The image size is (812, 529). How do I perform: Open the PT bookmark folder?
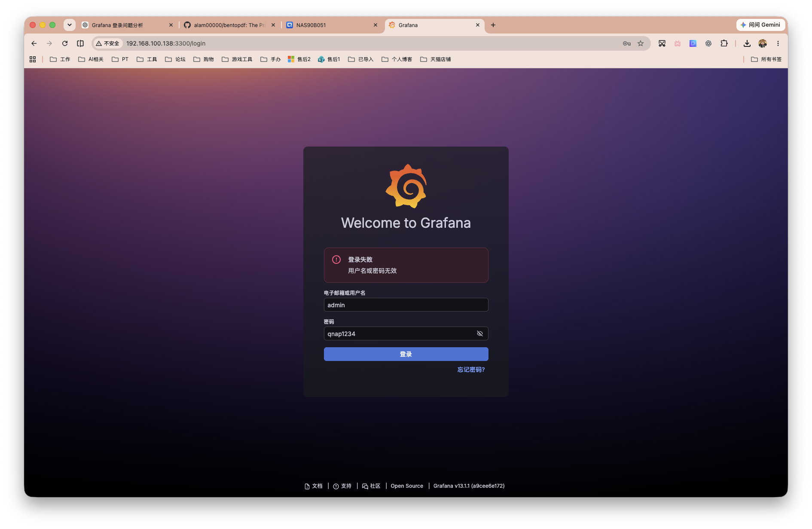120,59
